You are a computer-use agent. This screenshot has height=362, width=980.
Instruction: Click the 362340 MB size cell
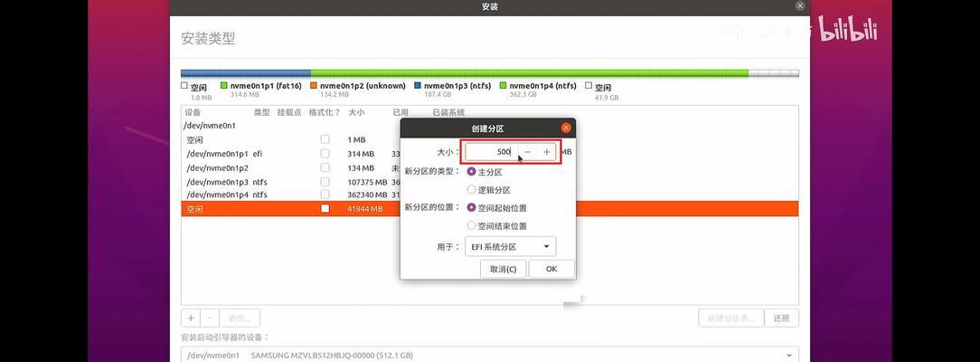point(367,195)
